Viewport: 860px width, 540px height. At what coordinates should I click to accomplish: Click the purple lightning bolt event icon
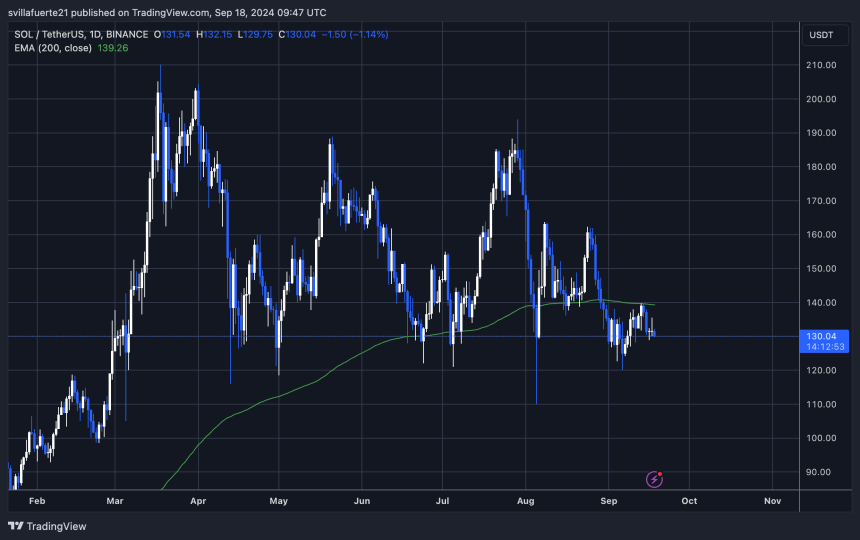click(x=654, y=480)
